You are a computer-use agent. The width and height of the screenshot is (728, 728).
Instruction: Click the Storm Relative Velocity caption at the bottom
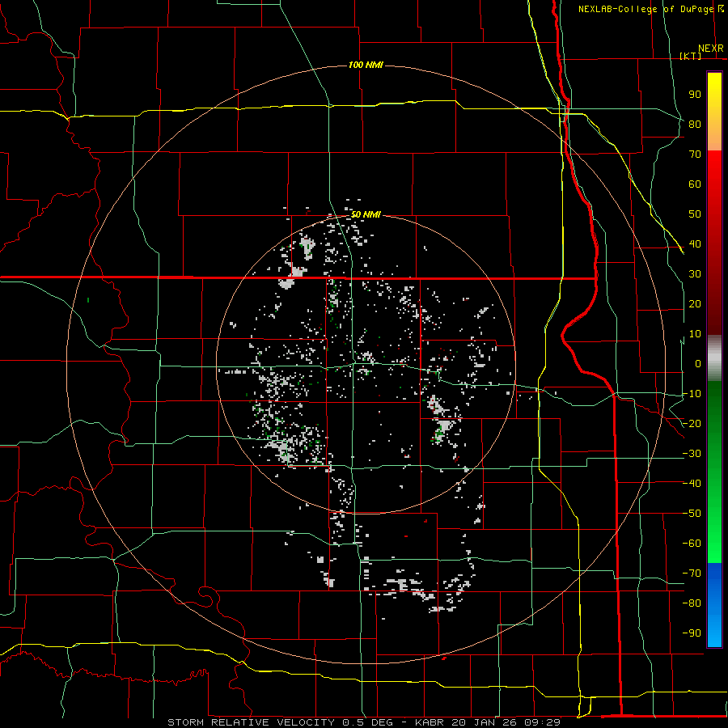click(x=364, y=722)
